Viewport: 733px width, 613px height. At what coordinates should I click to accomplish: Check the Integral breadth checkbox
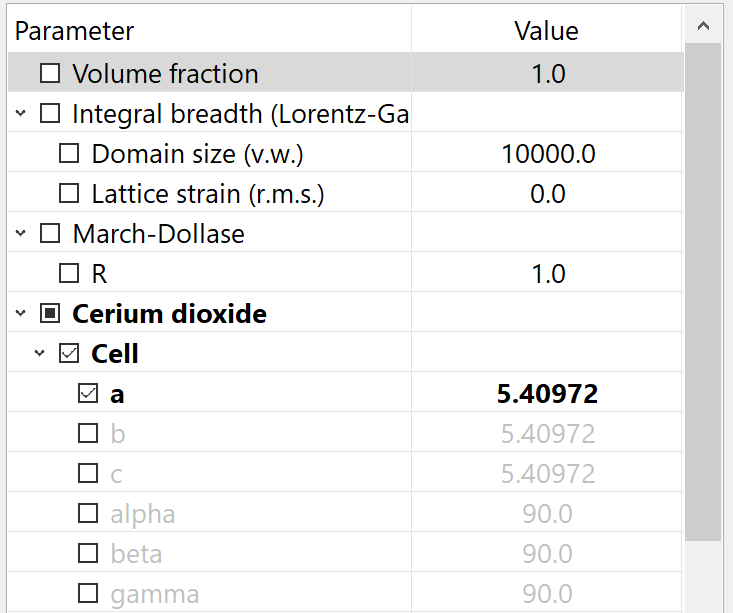pyautogui.click(x=50, y=113)
